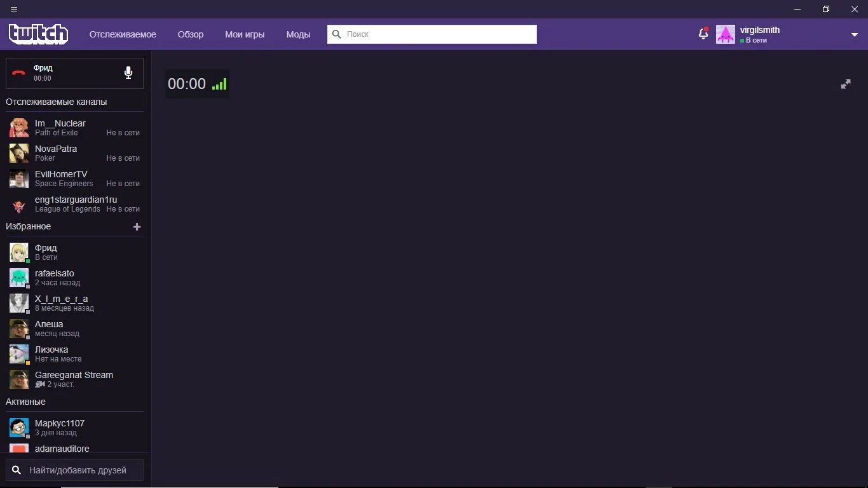
Task: Expand the call view to fullscreen
Action: [x=846, y=84]
